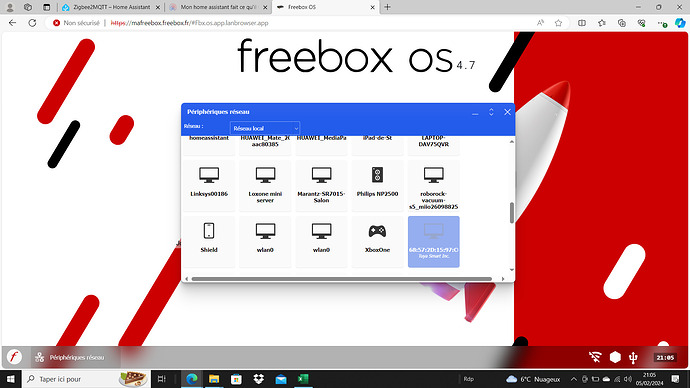This screenshot has height=388, width=690.
Task: Click the Tuya Smart Inc. highlighted device
Action: tap(433, 241)
